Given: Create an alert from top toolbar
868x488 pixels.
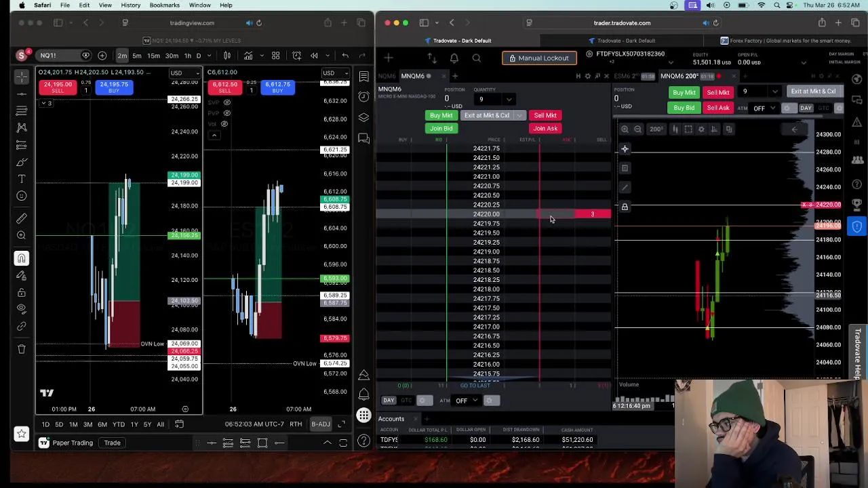Looking at the screenshot, I should click(x=296, y=56).
